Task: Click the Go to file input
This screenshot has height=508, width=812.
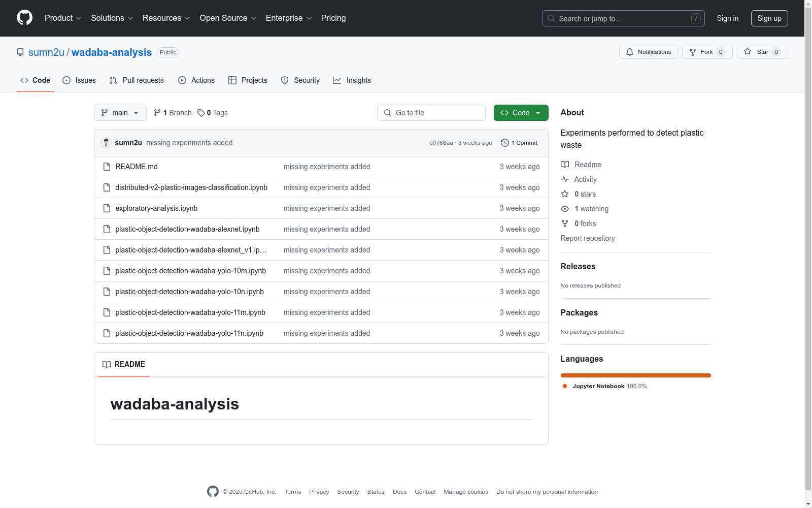Action: click(431, 113)
